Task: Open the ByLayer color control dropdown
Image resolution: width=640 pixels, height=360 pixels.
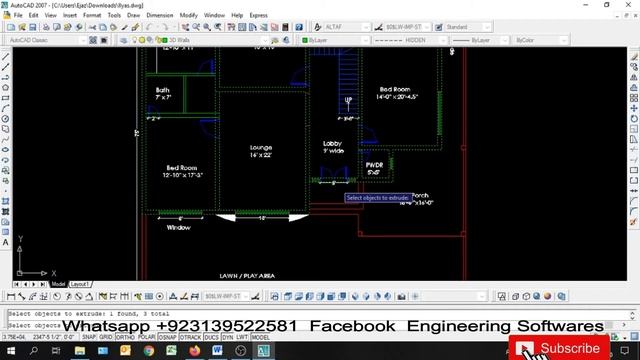Action: 335,40
